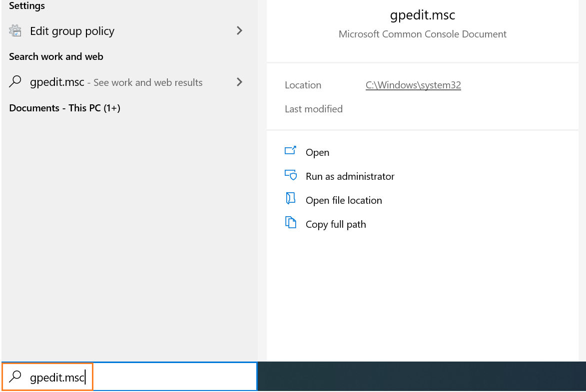The width and height of the screenshot is (586, 392).
Task: Click the Open icon in preview pane
Action: tap(290, 151)
